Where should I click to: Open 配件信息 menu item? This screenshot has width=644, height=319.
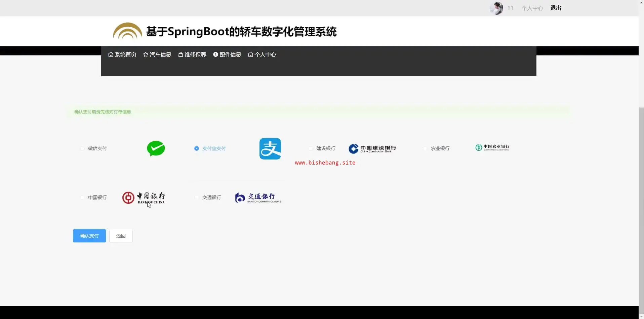227,54
